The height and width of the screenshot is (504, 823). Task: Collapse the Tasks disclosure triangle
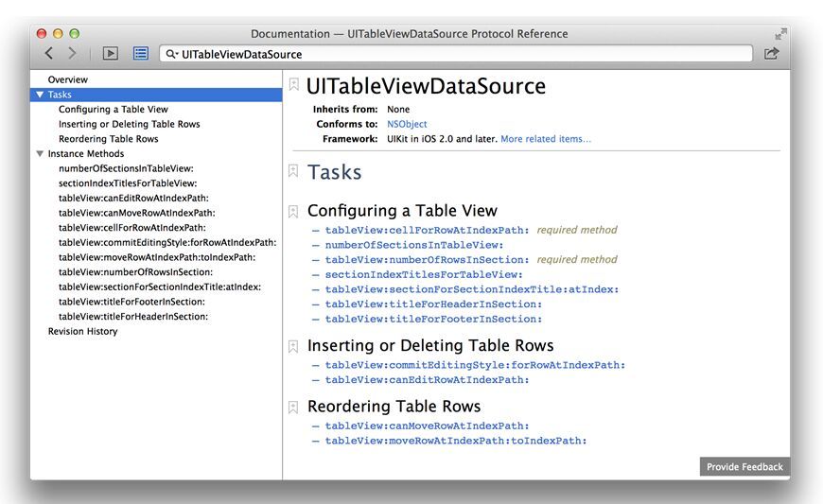(40, 95)
